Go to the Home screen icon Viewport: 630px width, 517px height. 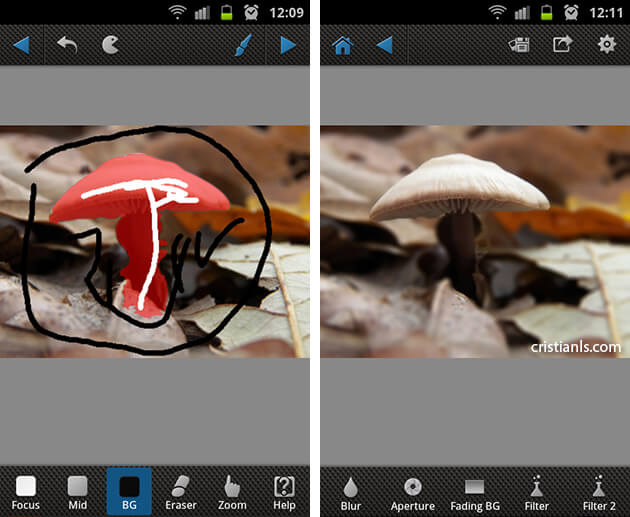coord(342,45)
